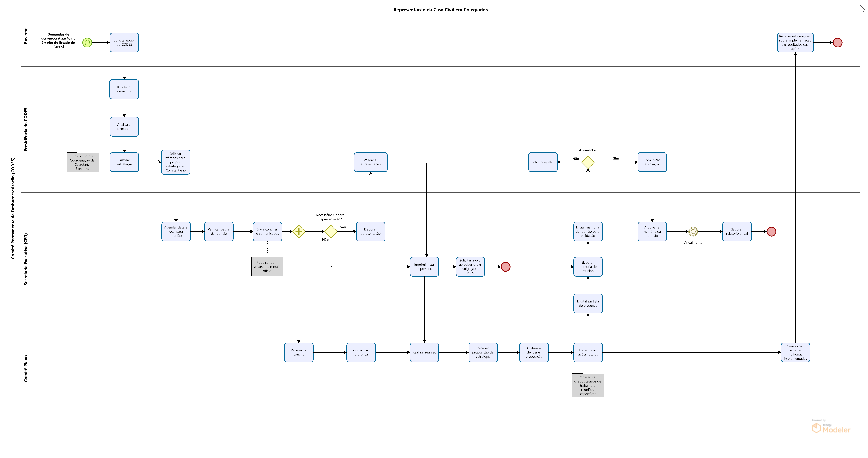Select the 'Recebe a demanda' task
The height and width of the screenshot is (458, 868).
(124, 89)
